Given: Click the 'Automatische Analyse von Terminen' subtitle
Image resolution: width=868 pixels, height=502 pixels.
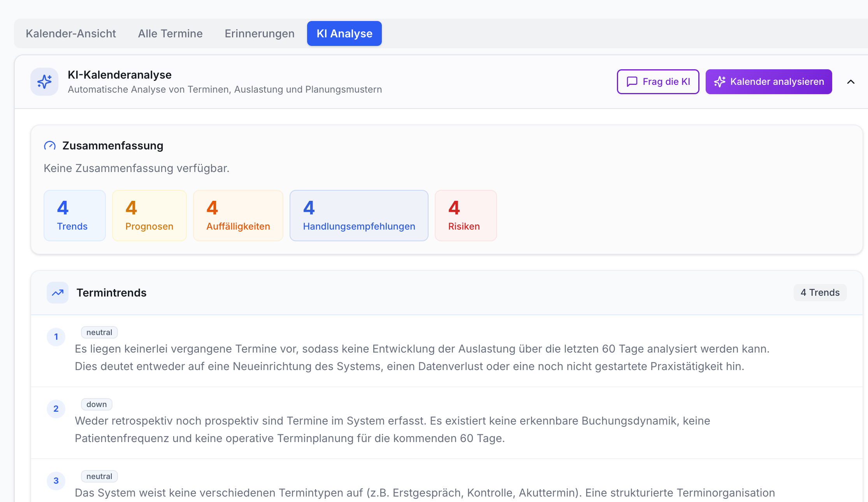Looking at the screenshot, I should (x=225, y=90).
